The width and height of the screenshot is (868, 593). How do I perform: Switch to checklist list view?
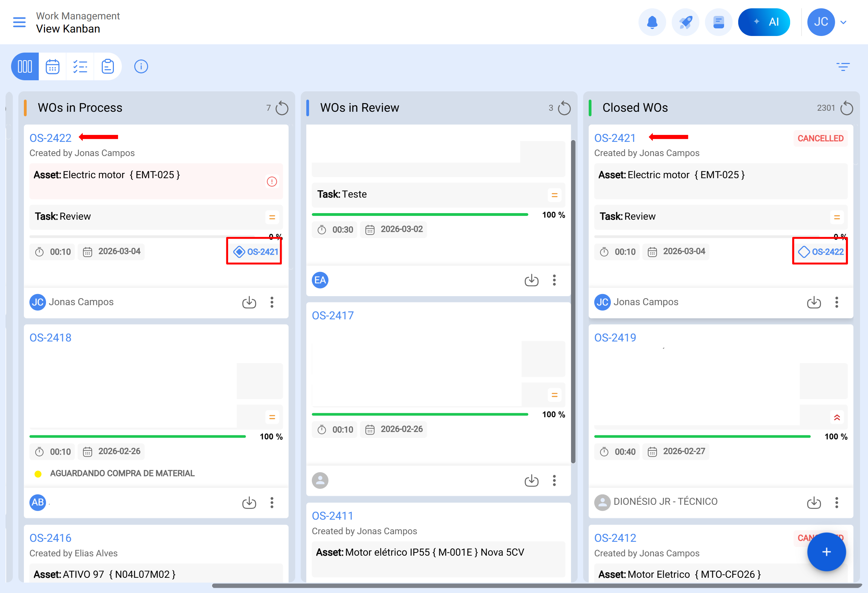[x=80, y=66]
